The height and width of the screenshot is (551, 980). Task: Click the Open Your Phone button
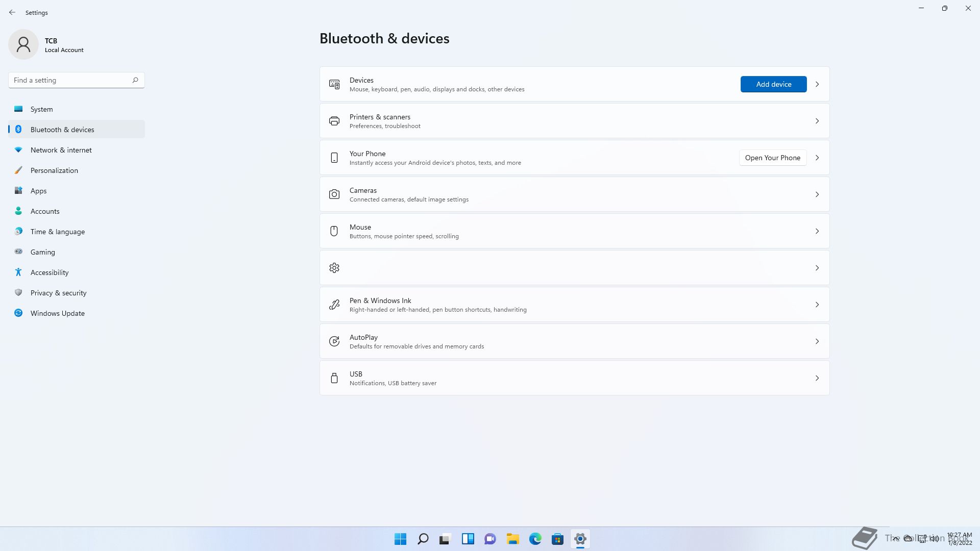pos(773,158)
